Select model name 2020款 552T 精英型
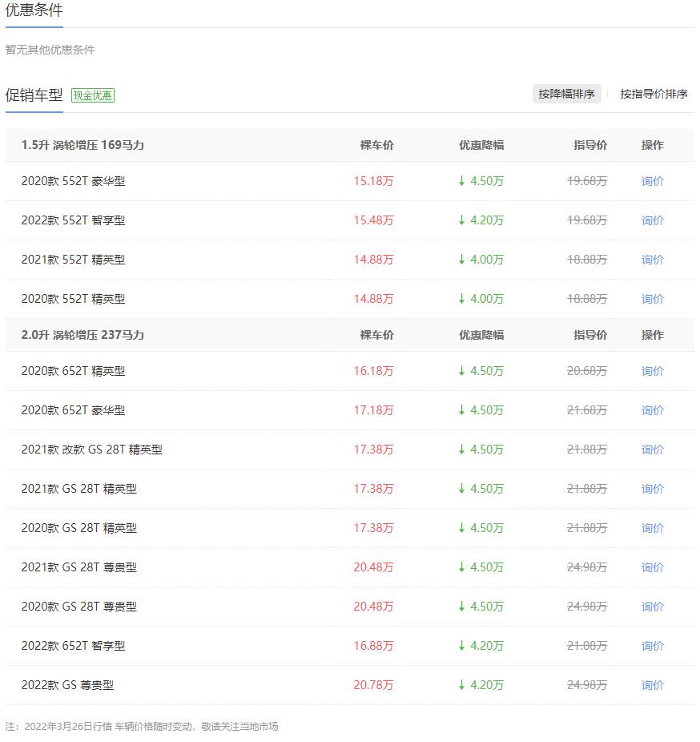Screen dimensions: 700x742 tap(74, 299)
